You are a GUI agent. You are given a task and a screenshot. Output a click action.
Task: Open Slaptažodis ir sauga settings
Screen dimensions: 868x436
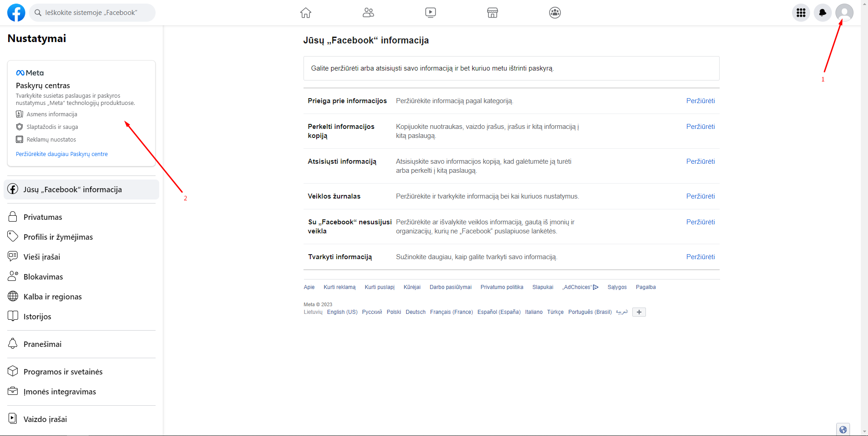(x=47, y=127)
